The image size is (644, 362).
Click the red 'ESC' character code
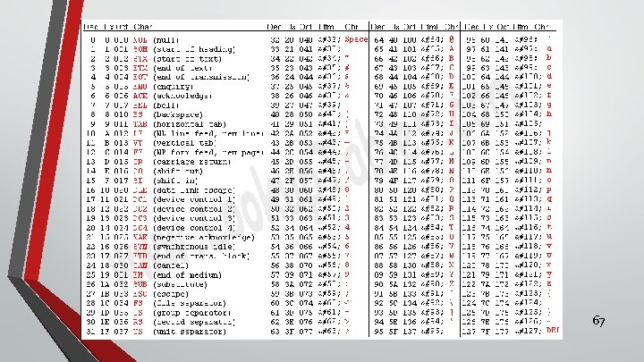tap(140, 294)
